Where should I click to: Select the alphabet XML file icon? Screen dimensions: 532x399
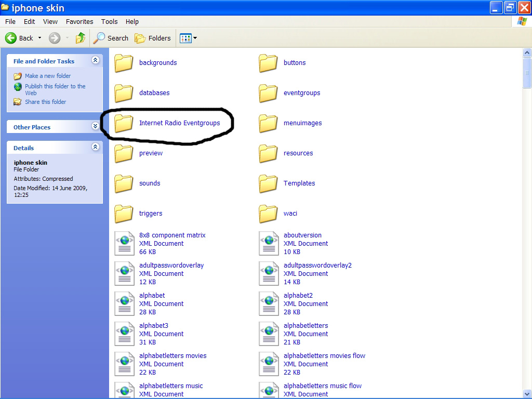pos(124,303)
